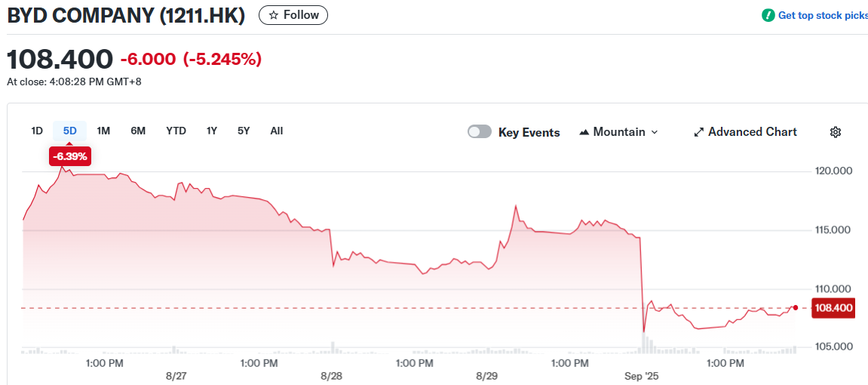Click the At close timestamp text
The height and width of the screenshot is (385, 868).
[74, 82]
